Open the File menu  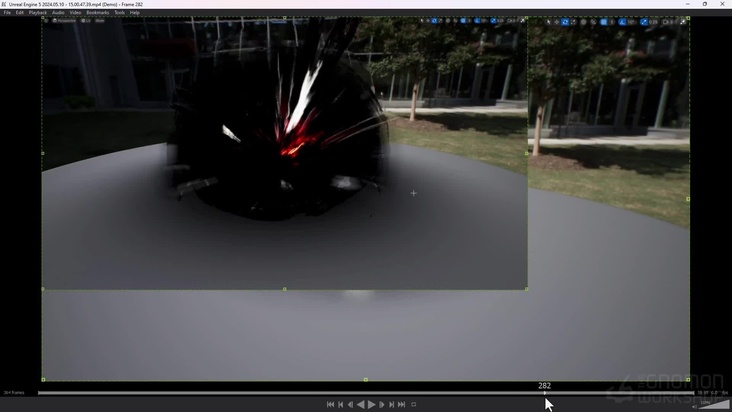7,12
